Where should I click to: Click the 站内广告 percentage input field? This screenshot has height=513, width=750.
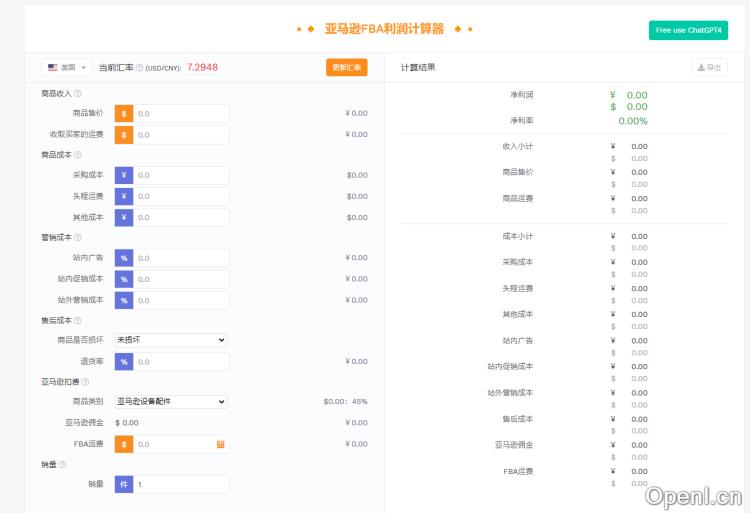pos(181,258)
